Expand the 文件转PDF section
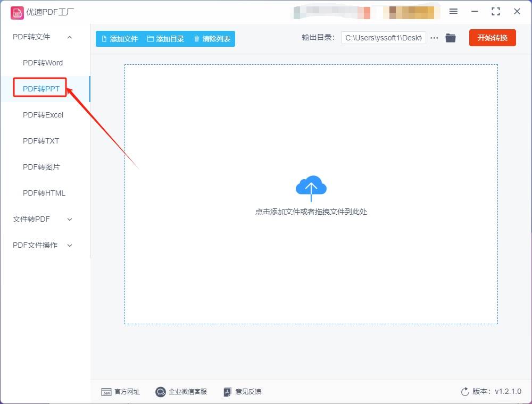This screenshot has height=404, width=532. [x=69, y=219]
